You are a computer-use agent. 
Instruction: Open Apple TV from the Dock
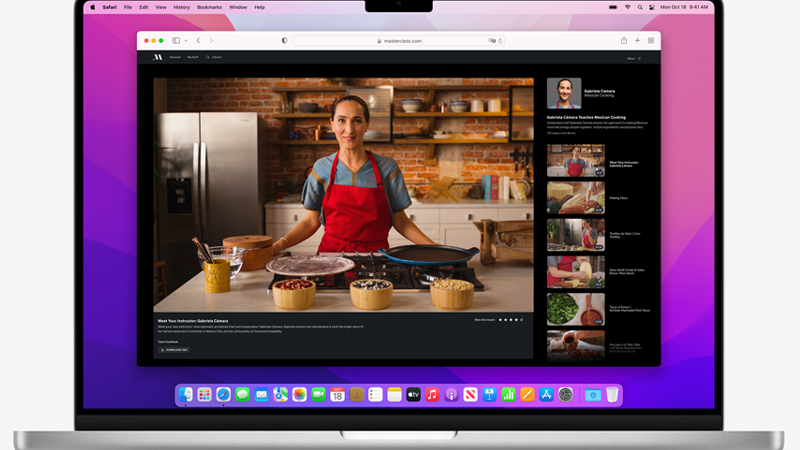click(x=413, y=394)
